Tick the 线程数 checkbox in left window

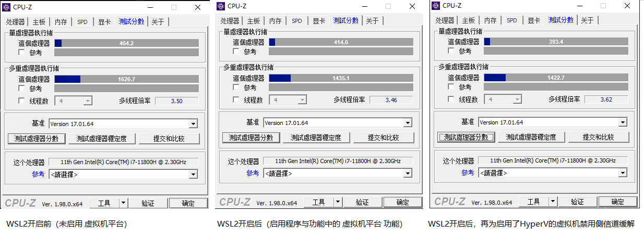coord(21,101)
